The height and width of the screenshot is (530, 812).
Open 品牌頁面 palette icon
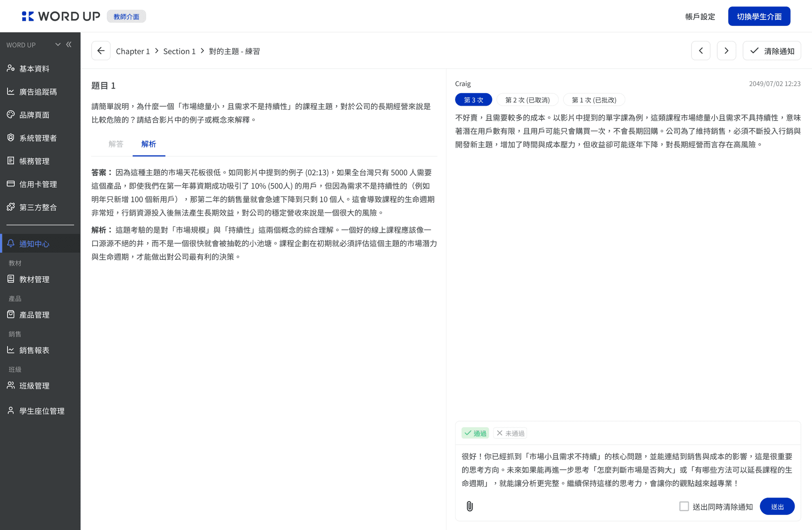click(x=11, y=115)
